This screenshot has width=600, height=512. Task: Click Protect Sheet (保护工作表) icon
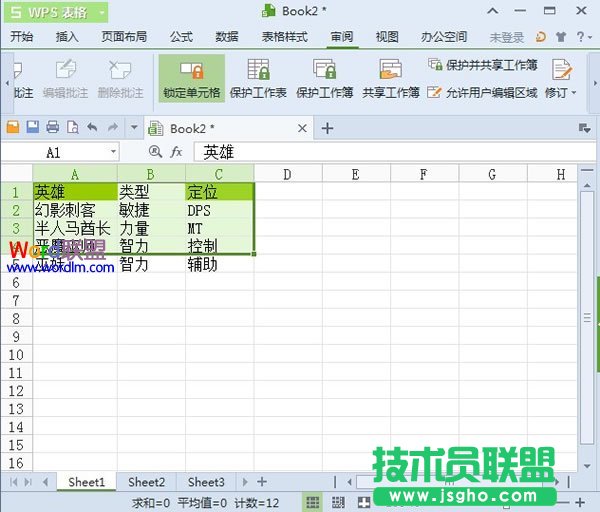pyautogui.click(x=258, y=69)
